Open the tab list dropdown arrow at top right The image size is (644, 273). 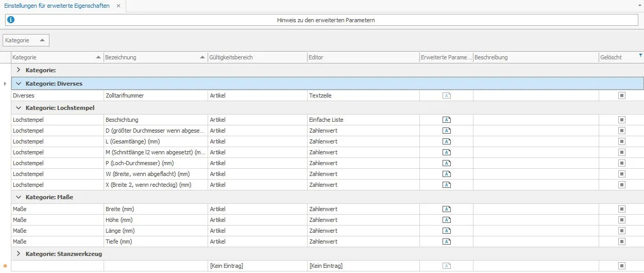coord(639,5)
